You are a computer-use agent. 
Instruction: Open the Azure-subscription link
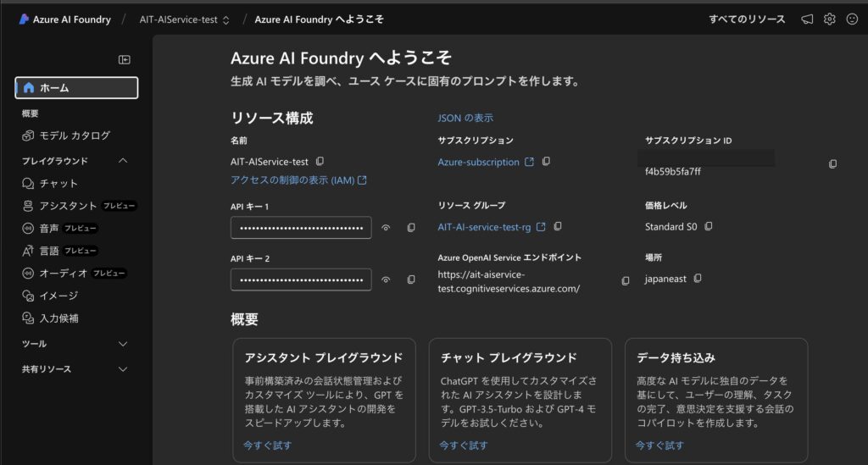(x=478, y=162)
